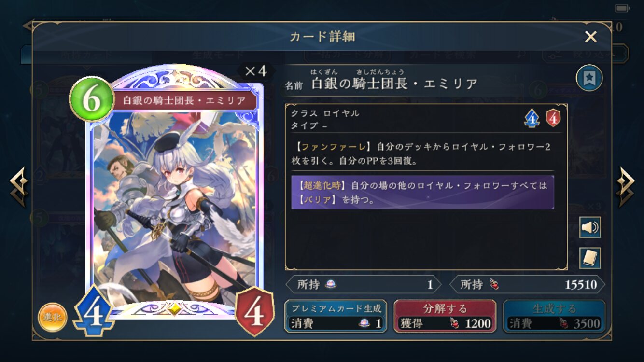Image resolution: width=644 pixels, height=362 pixels.
Task: Click the blue attack 4 icon on card
Action: 94,312
